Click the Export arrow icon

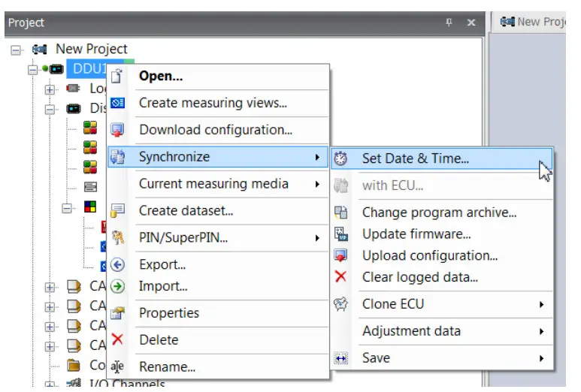pyautogui.click(x=117, y=264)
